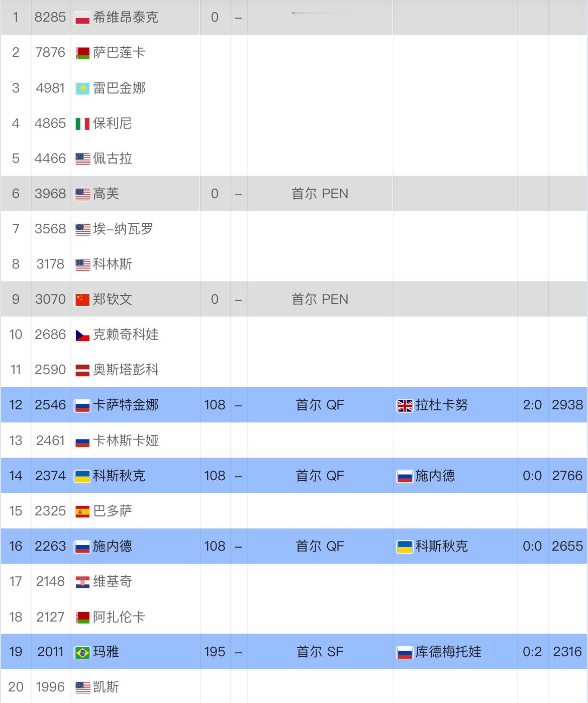Open opponent name 库德梅托娃

(448, 652)
